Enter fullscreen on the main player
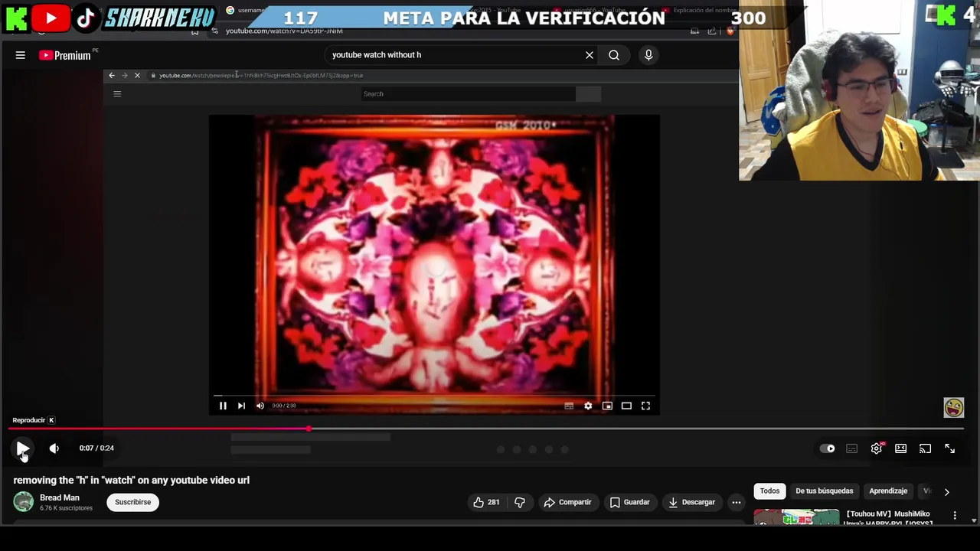 click(x=949, y=448)
